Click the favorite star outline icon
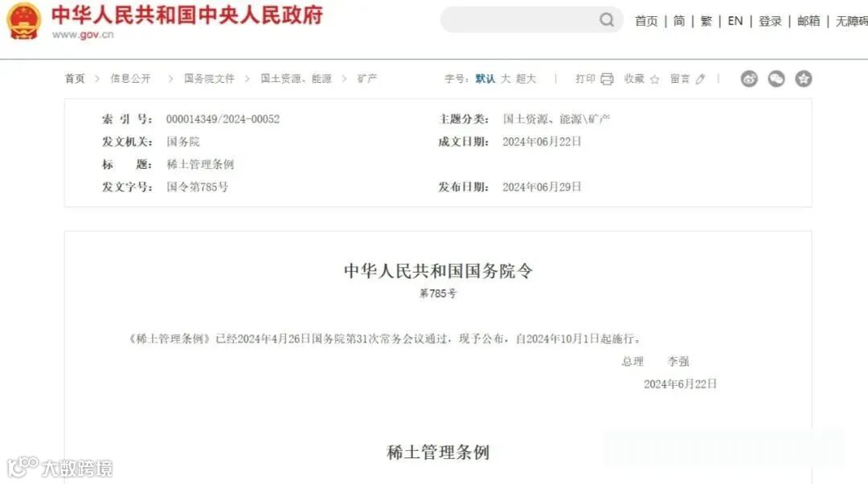This screenshot has height=484, width=868. click(x=654, y=79)
